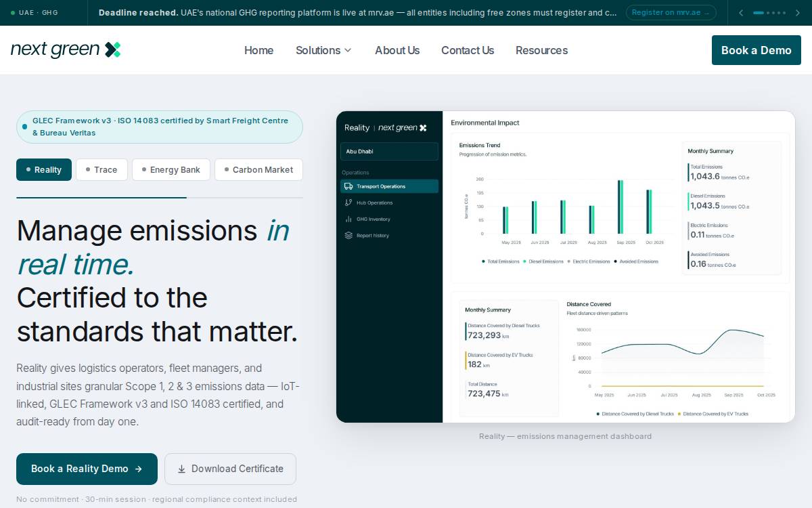Open the Resources page
The height and width of the screenshot is (508, 812).
pos(541,50)
